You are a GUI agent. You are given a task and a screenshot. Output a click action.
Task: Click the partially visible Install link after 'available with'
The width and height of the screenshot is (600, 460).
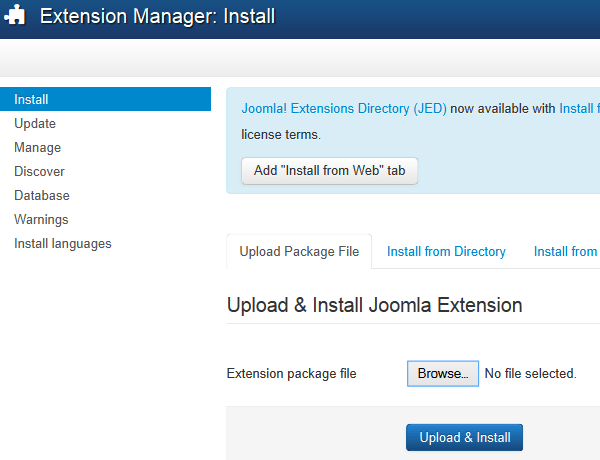578,109
